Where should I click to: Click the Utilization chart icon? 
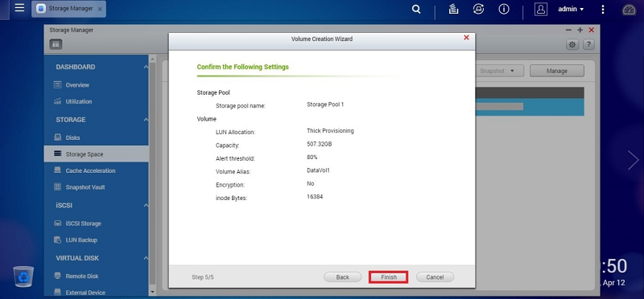pos(57,101)
